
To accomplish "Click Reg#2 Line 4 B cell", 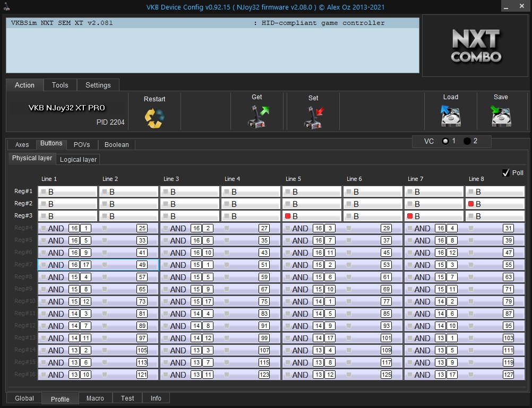I will 251,204.
